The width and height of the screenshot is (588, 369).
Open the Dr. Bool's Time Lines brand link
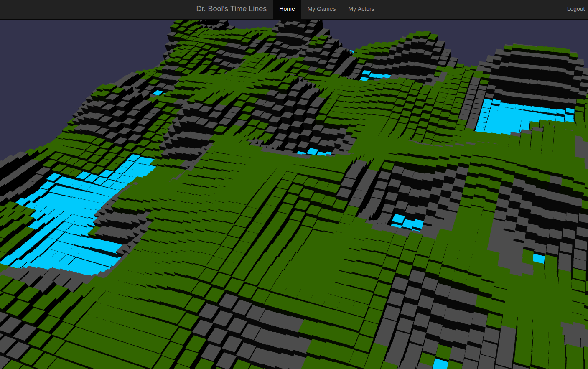(x=231, y=9)
